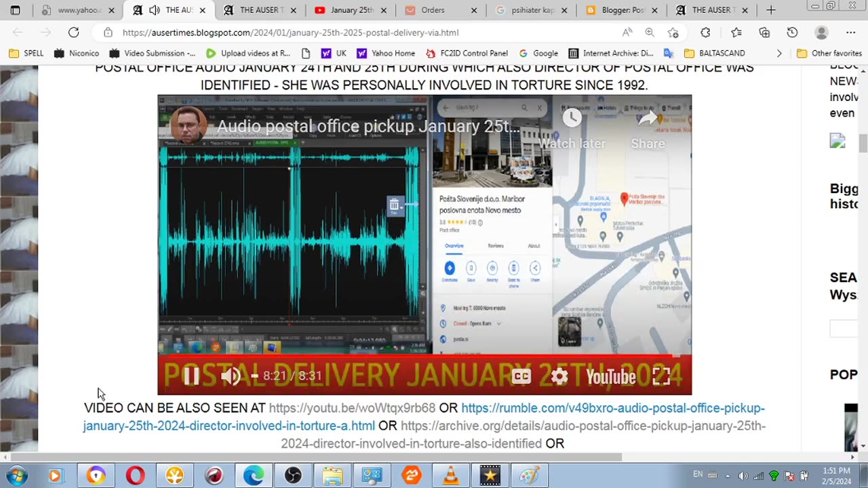Mute the video using speaker icon

[231, 376]
